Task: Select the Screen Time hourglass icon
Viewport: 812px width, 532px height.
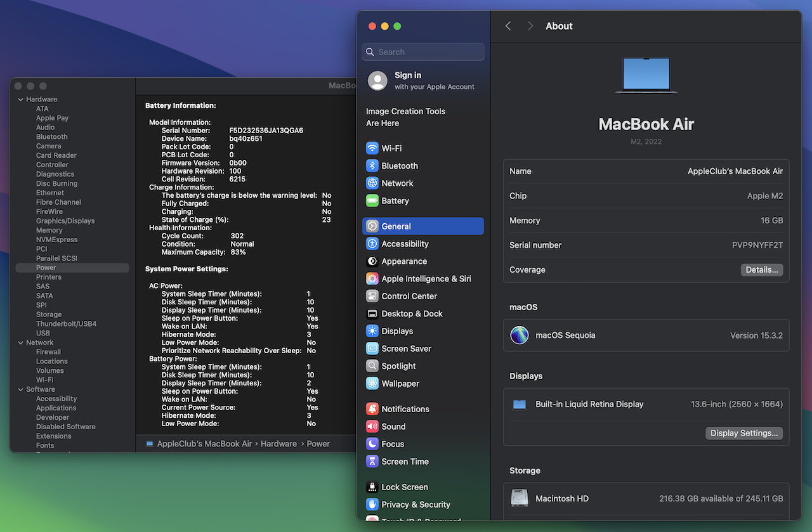Action: 372,462
